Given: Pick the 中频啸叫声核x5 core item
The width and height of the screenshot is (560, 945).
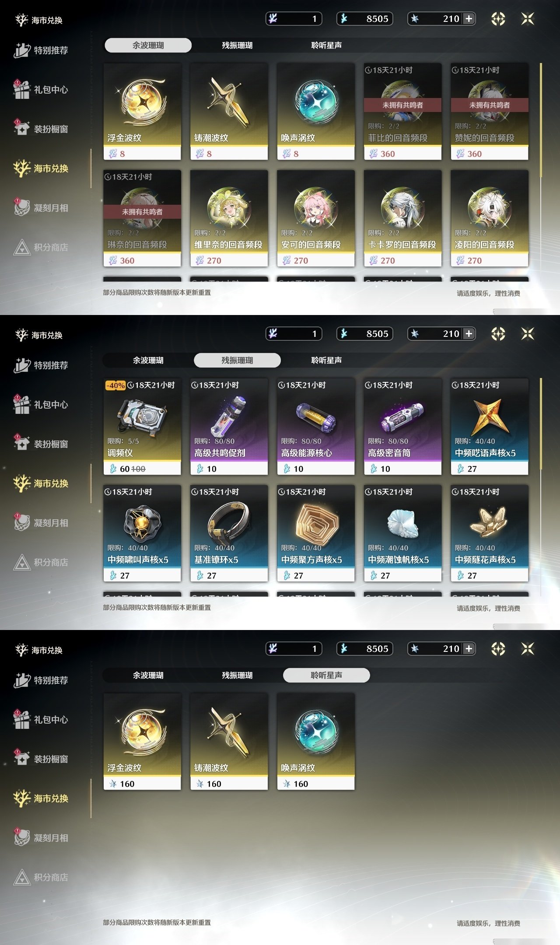Looking at the screenshot, I should point(142,533).
